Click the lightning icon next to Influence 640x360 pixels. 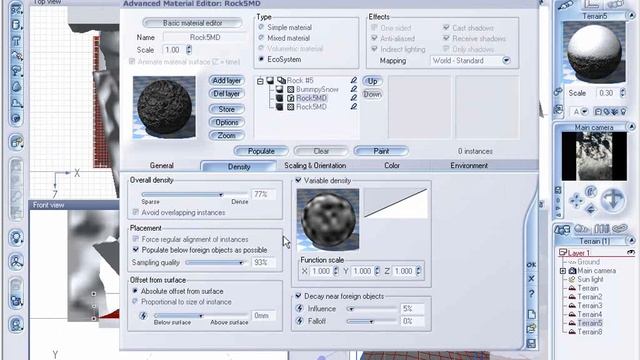coord(300,309)
